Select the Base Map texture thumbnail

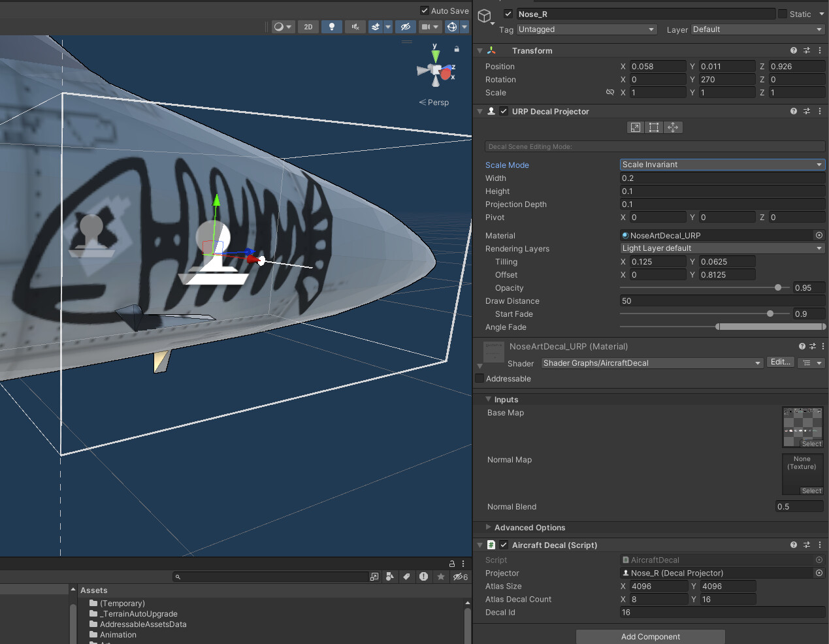click(x=802, y=423)
